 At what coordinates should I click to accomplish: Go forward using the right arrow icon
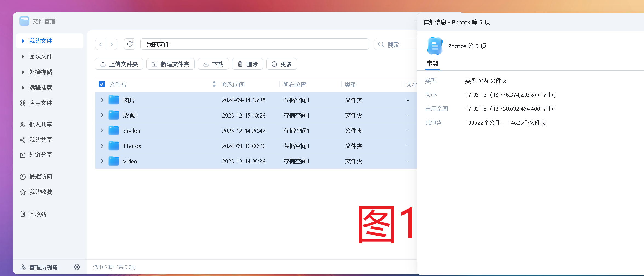112,44
